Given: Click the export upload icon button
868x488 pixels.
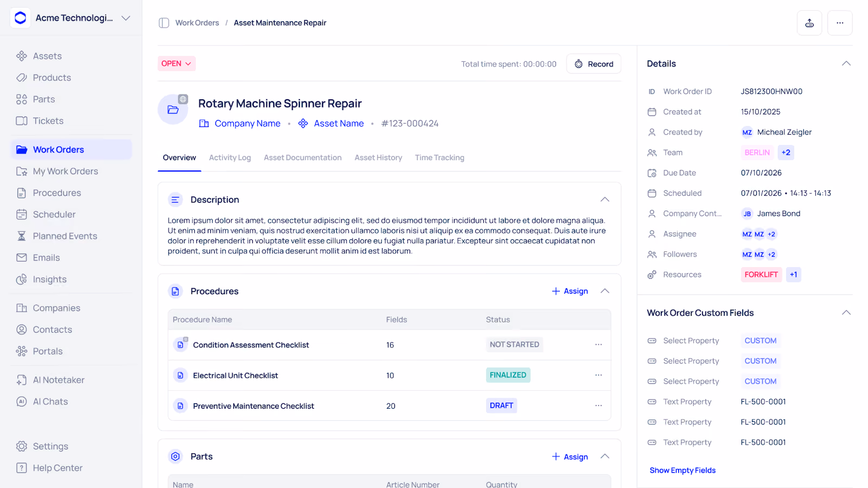Looking at the screenshot, I should coord(809,23).
